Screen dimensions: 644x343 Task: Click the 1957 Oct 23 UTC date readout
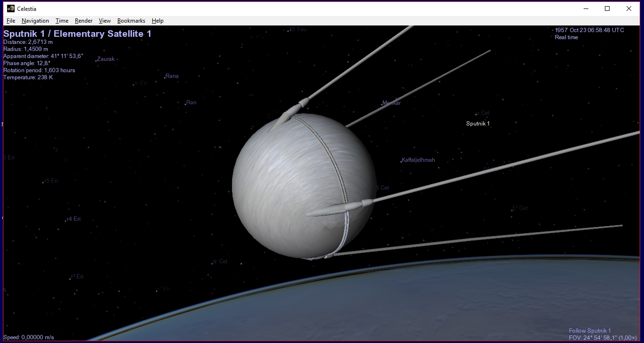(589, 30)
